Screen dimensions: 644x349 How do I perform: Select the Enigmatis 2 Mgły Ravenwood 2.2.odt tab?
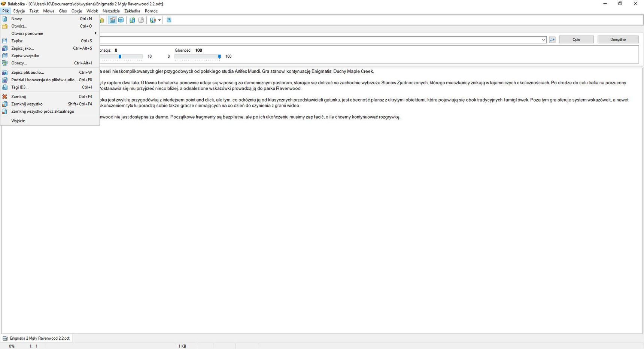36,338
